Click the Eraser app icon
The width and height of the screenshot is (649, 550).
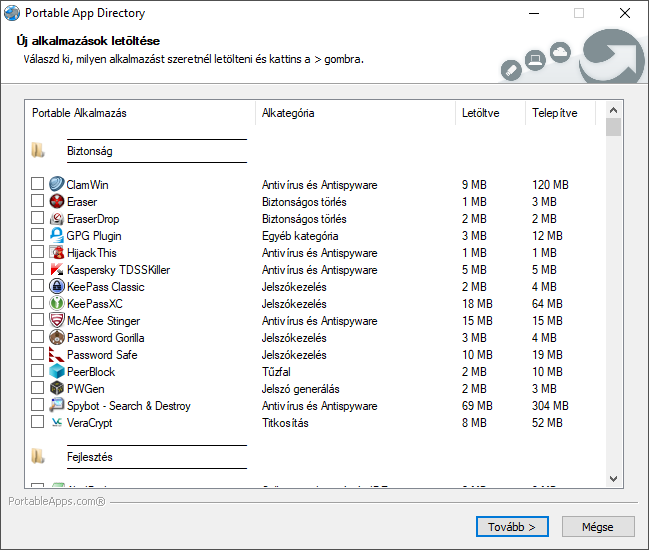[57, 201]
